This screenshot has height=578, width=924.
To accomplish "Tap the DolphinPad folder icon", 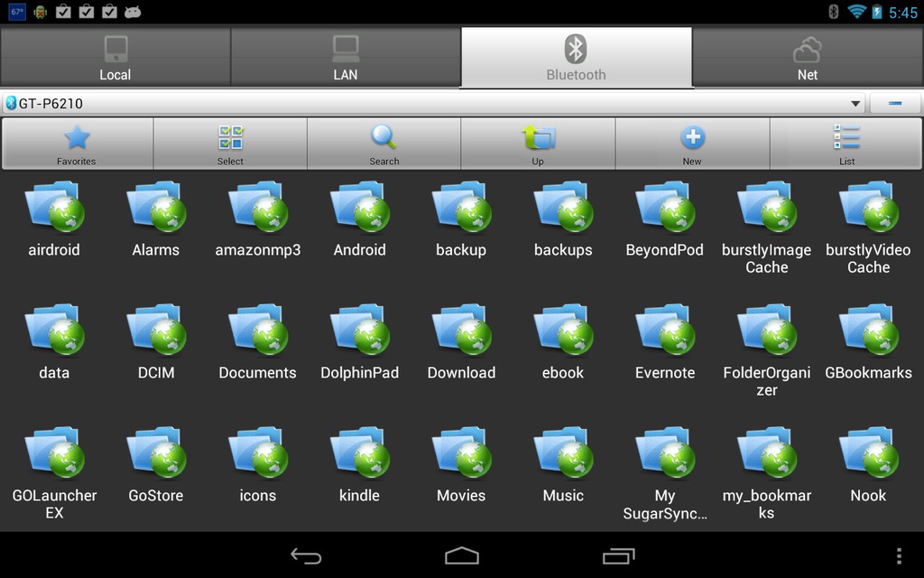I will [359, 329].
